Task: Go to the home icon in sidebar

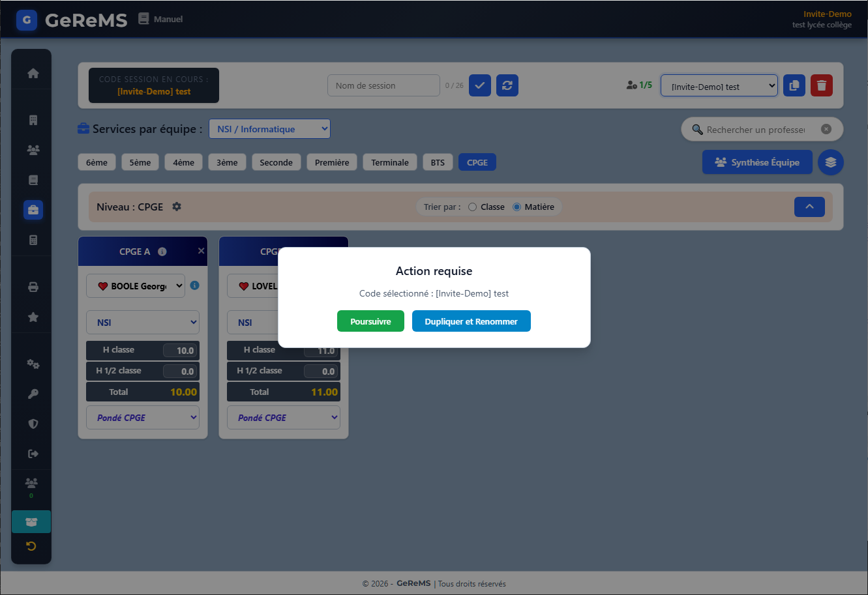Action: coord(33,73)
